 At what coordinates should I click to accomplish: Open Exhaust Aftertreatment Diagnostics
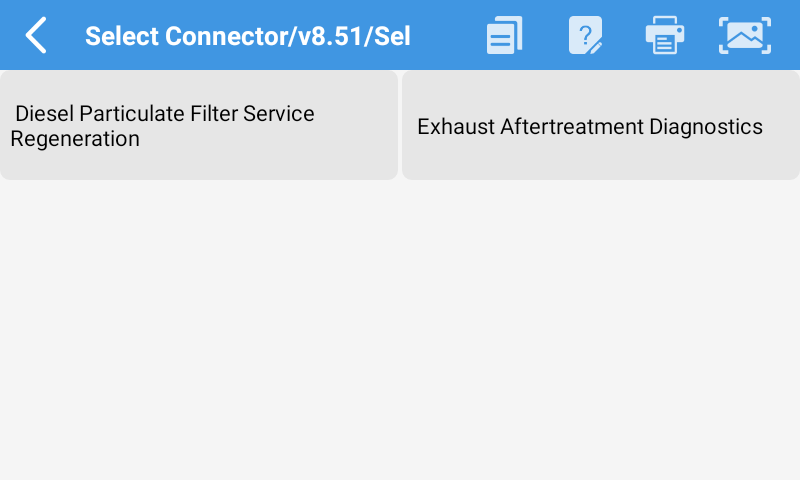(x=601, y=126)
